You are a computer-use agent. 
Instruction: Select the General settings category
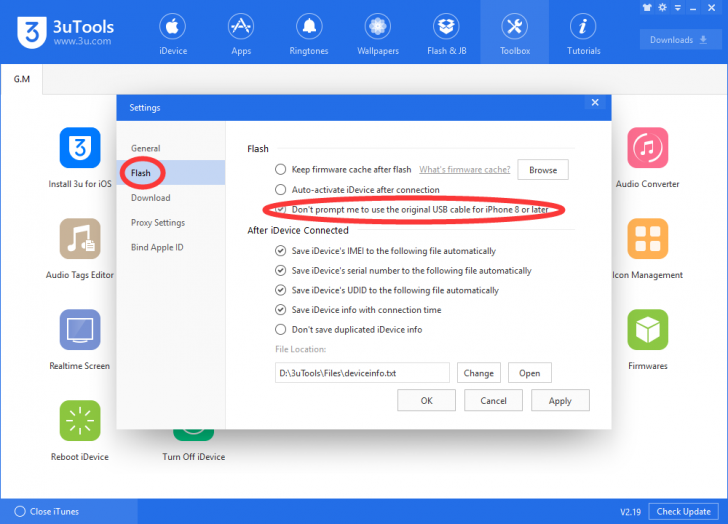pos(171,148)
